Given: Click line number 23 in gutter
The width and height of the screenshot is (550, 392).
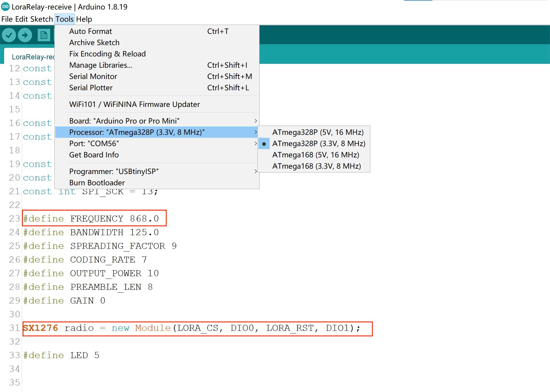Looking at the screenshot, I should pyautogui.click(x=14, y=219).
